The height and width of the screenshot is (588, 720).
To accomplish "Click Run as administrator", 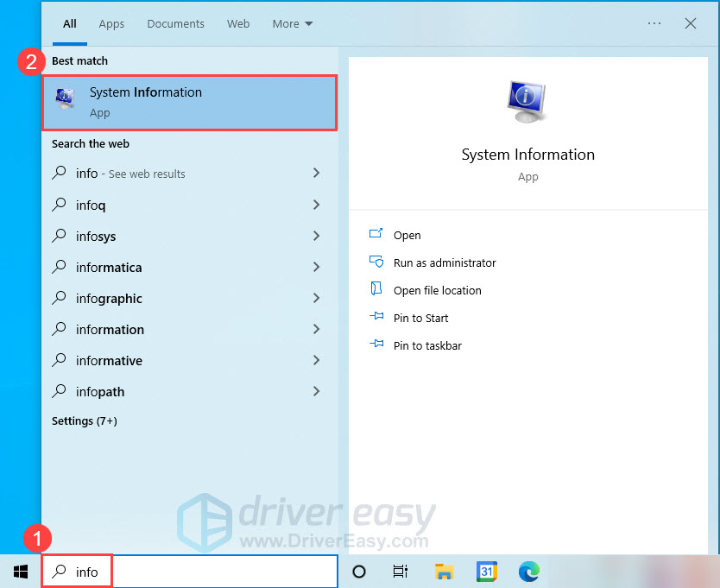I will tap(445, 262).
